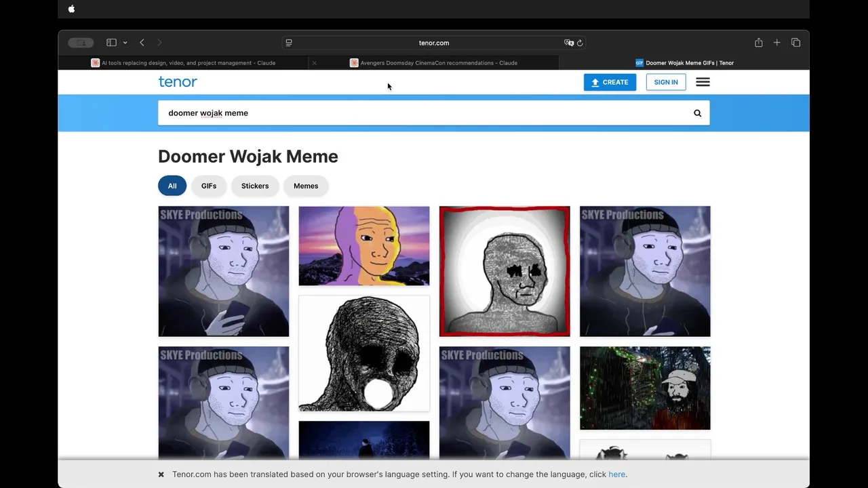Viewport: 868px width, 488px height.
Task: Click the CREATE upload button
Action: [610, 82]
